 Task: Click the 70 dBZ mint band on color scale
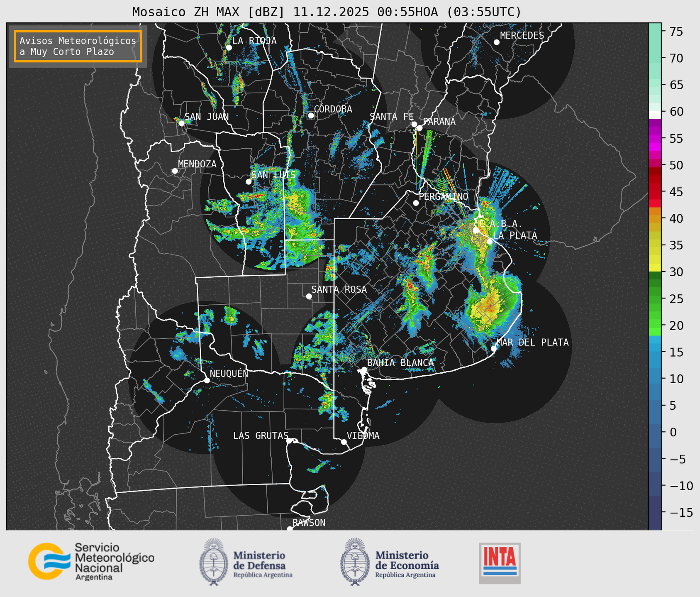655,58
